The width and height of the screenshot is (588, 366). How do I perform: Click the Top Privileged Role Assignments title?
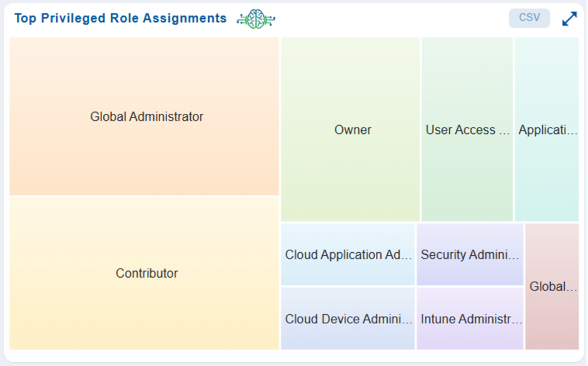pos(121,18)
